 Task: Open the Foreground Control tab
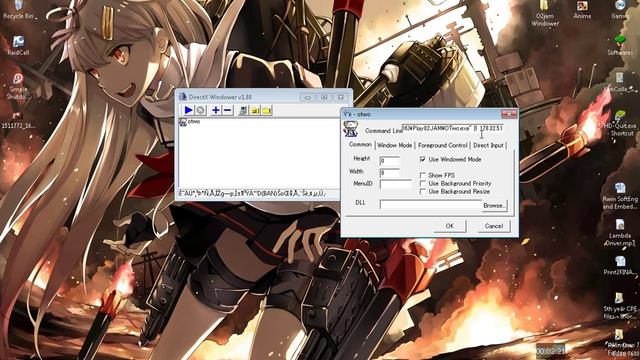point(442,145)
